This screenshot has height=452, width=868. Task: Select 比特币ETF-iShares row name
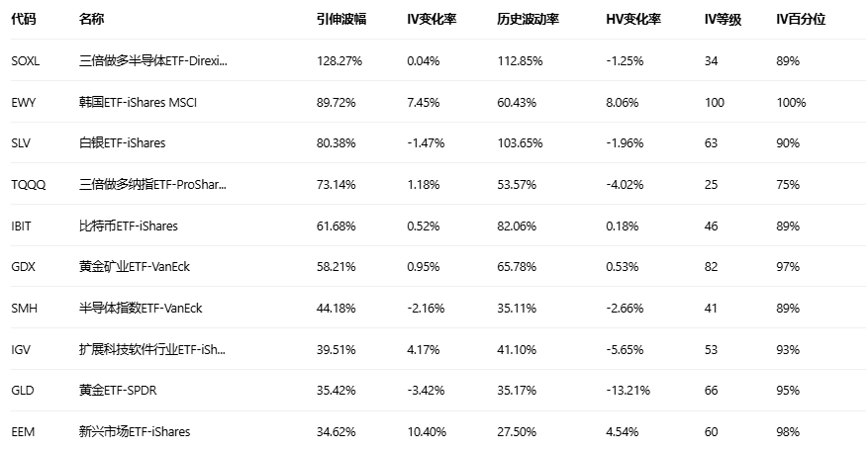128,226
